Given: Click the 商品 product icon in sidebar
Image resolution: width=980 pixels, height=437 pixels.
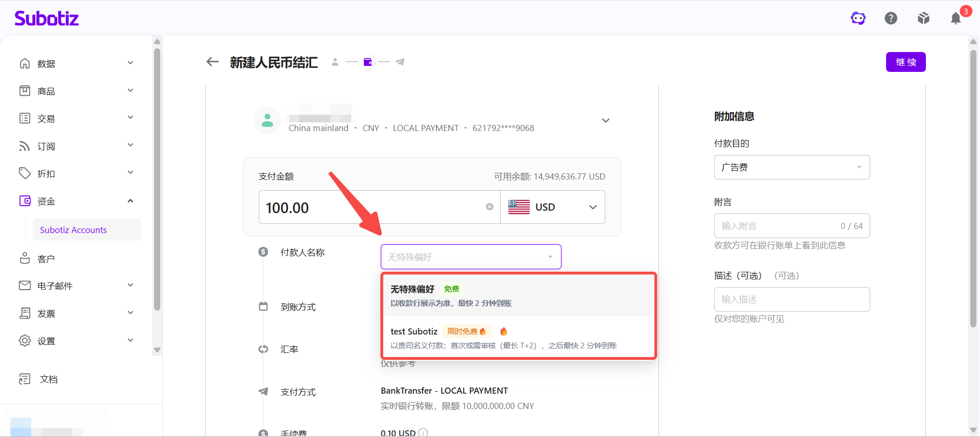Looking at the screenshot, I should [24, 91].
